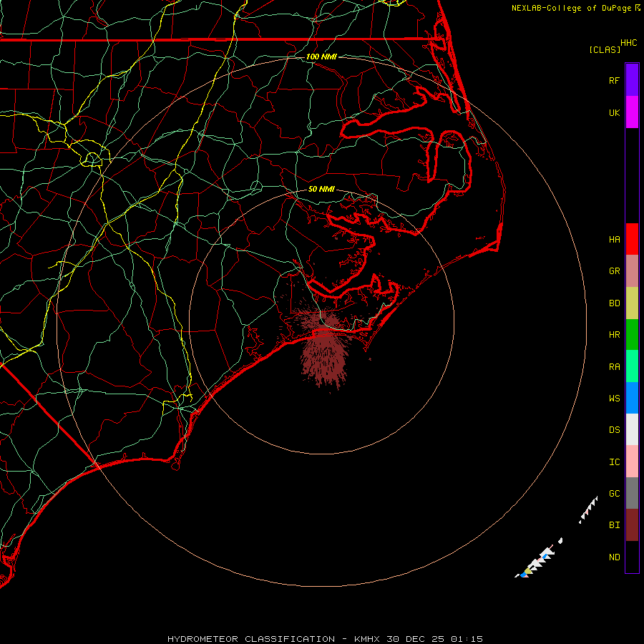
Task: Select the GC gray legend swatch
Action: coord(632,493)
